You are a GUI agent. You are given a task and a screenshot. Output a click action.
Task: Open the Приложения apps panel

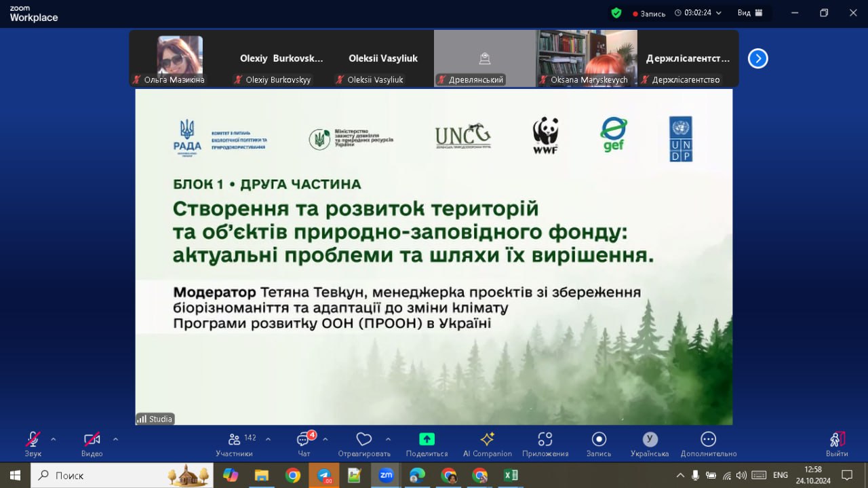pos(545,440)
